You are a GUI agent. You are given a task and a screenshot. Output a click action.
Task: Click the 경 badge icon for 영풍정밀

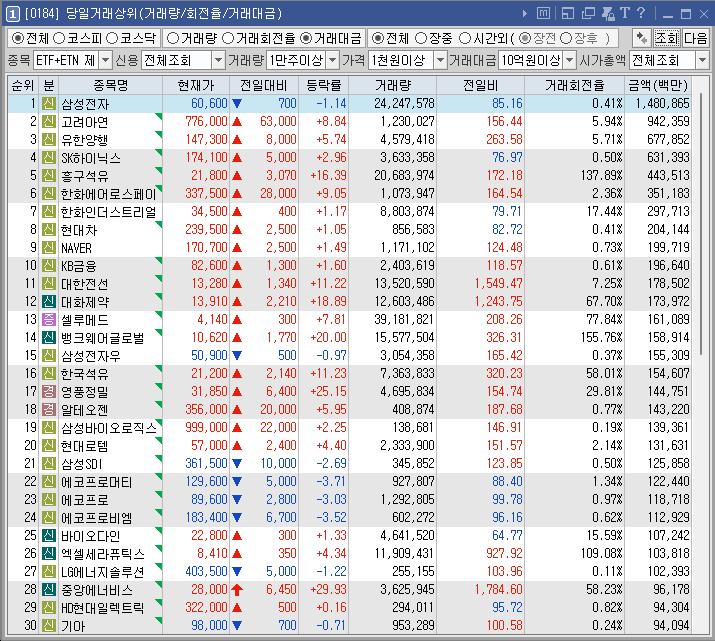(49, 391)
